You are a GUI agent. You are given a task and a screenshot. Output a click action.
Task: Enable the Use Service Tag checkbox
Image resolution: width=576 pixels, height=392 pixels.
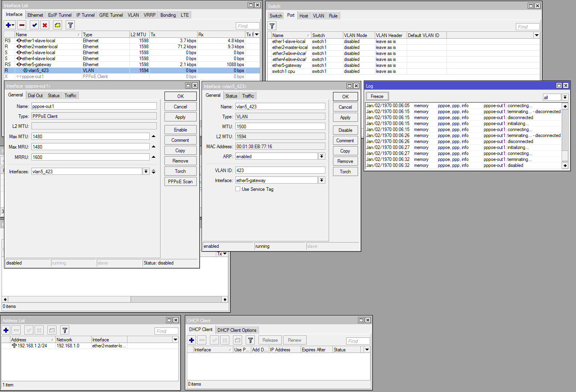238,189
